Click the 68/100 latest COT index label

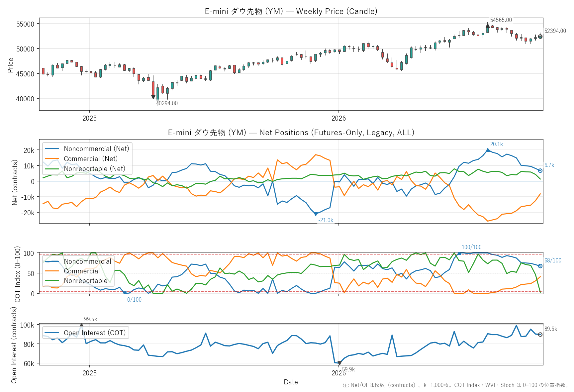553,260
